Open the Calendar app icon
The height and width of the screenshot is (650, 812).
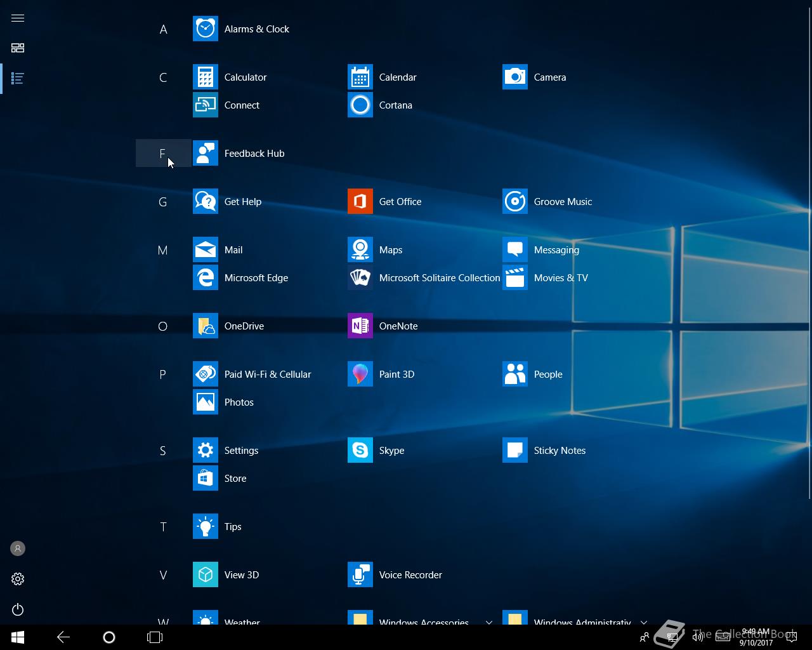pos(360,77)
